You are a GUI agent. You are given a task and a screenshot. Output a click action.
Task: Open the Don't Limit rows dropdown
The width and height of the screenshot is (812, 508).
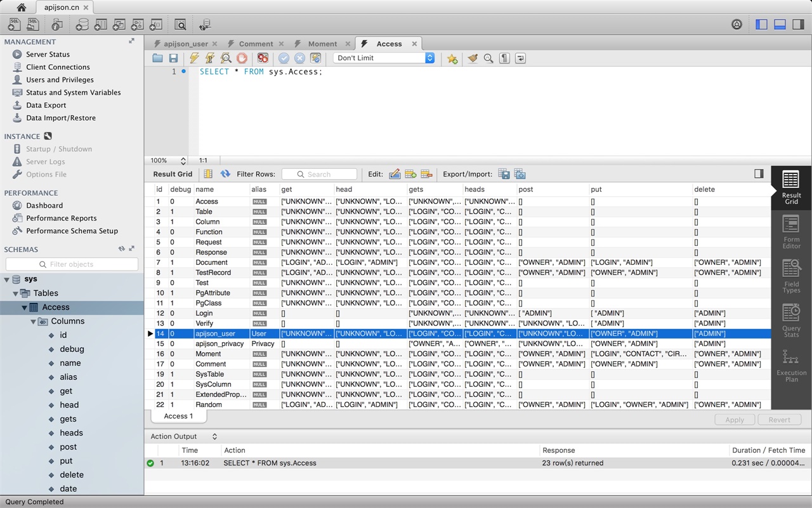(x=384, y=58)
